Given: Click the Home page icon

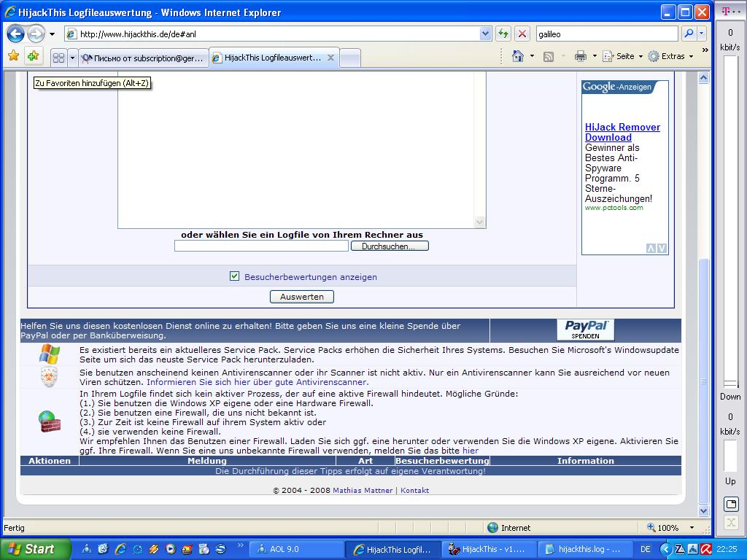Looking at the screenshot, I should (x=517, y=56).
